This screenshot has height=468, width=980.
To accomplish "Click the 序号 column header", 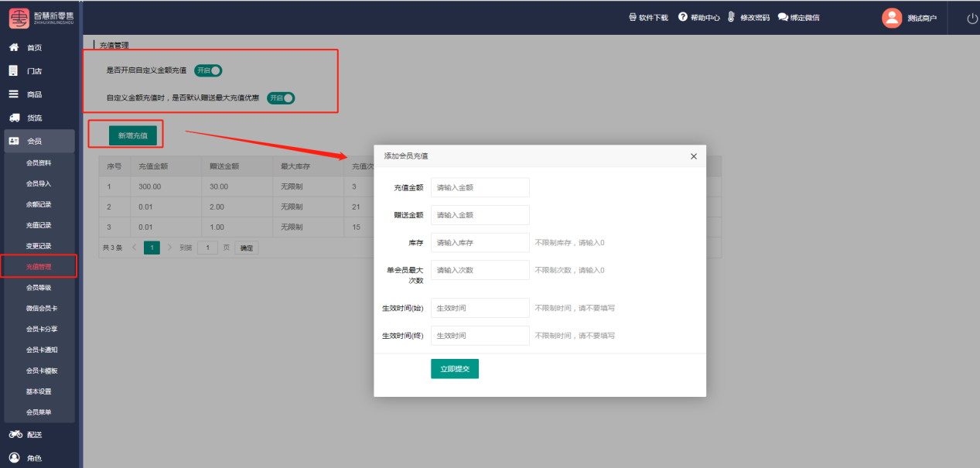I will tap(114, 166).
